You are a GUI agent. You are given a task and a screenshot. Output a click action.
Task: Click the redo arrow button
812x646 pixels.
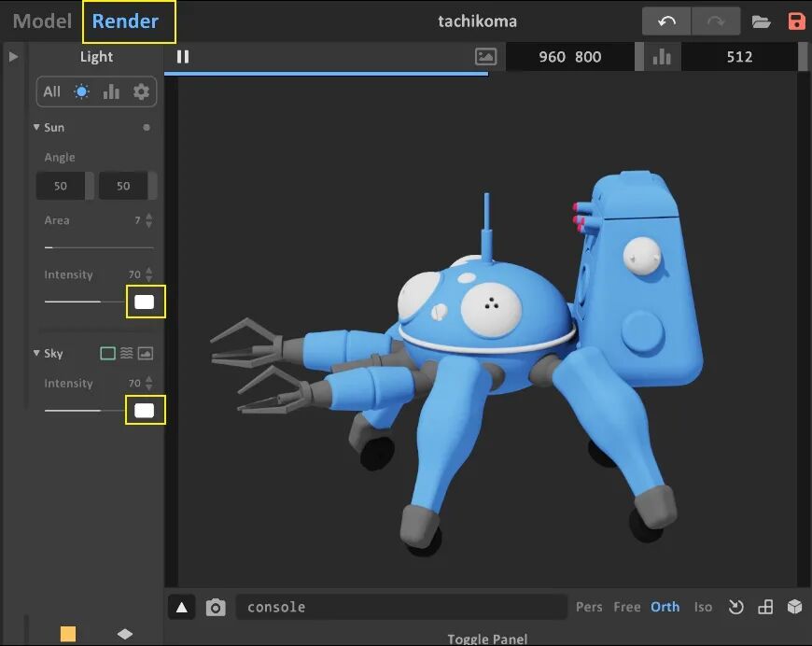click(x=716, y=21)
